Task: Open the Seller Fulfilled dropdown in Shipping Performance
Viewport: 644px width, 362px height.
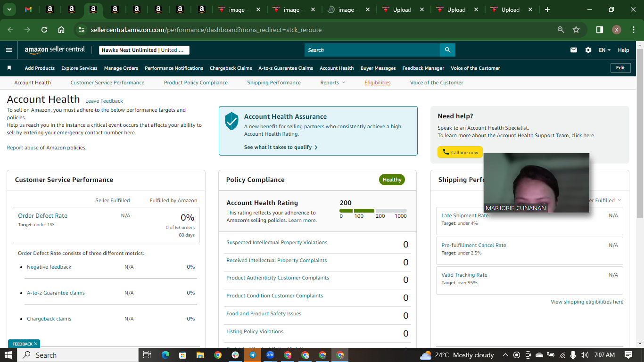Action: tap(605, 200)
